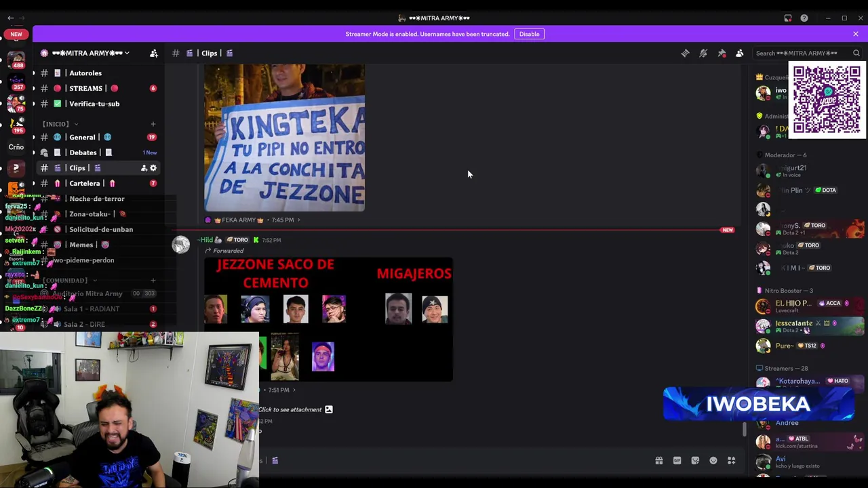Viewport: 868px width, 488px height.
Task: Collapse the COMUNIDAD category
Action: 70,280
